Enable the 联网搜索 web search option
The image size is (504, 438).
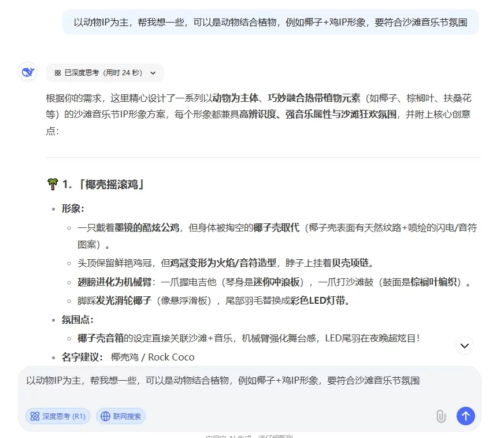click(121, 416)
